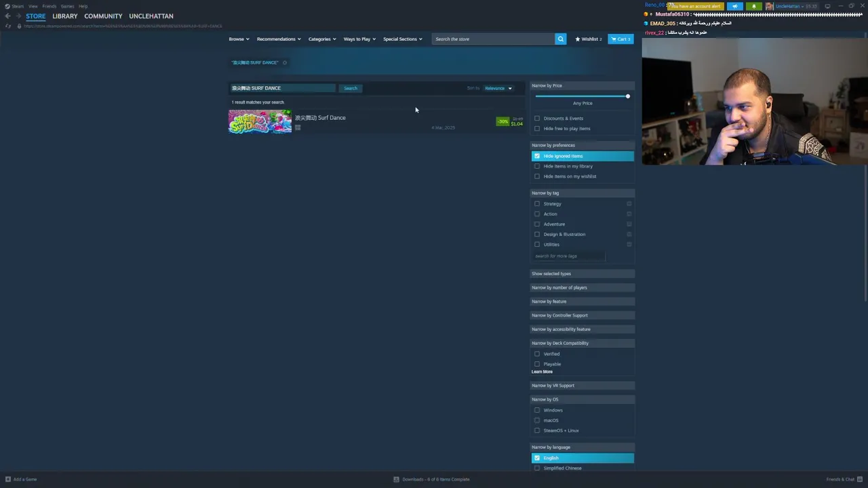
Task: Click the Downloads status icon
Action: 397,479
